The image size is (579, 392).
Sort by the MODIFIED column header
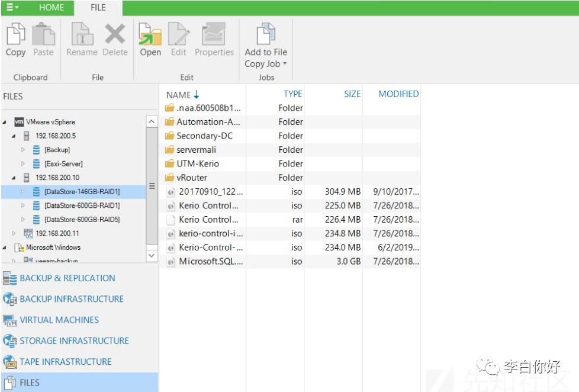click(398, 94)
